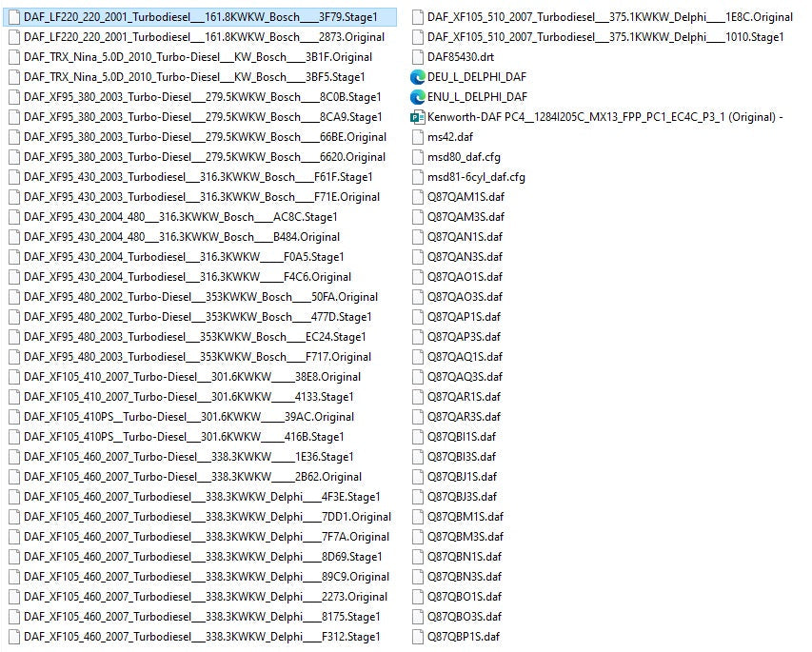This screenshot has height=652, width=812.
Task: Click the file icon next to DAF85430.drt
Action: point(417,57)
